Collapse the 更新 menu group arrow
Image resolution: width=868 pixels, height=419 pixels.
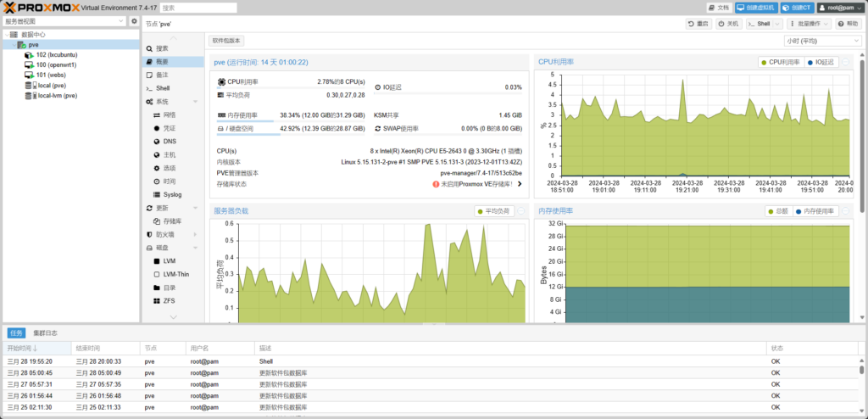(195, 208)
